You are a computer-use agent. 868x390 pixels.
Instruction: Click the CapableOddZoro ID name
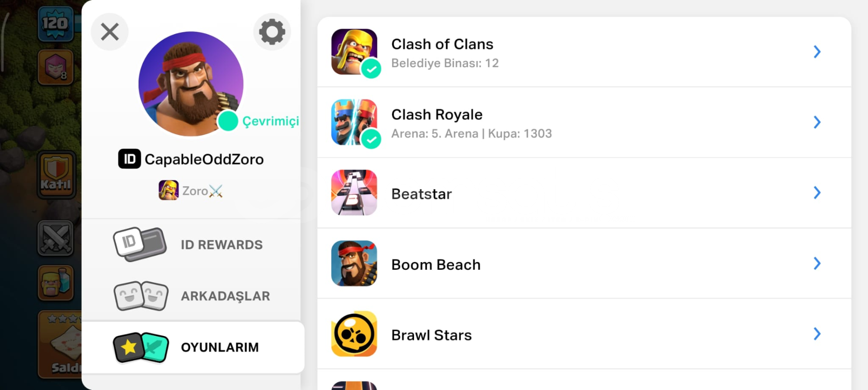203,160
